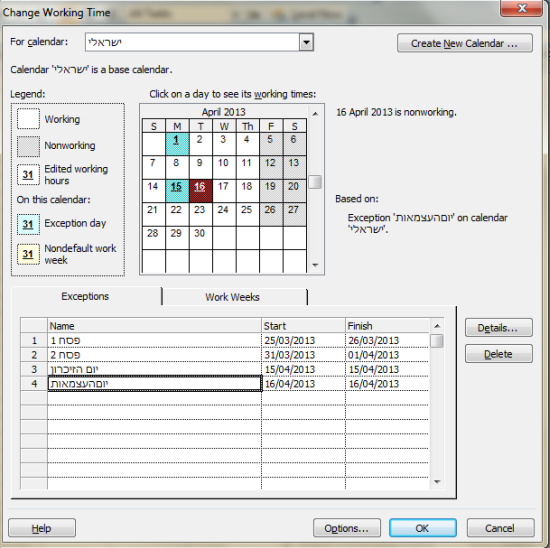Cancel the Change Working Time dialog
This screenshot has height=548, width=550.
[x=501, y=528]
